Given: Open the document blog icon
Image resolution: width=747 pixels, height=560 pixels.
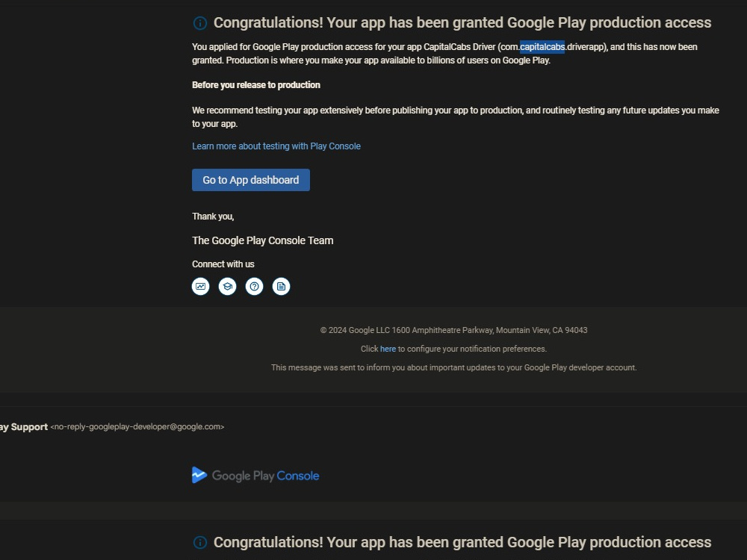Looking at the screenshot, I should [281, 286].
